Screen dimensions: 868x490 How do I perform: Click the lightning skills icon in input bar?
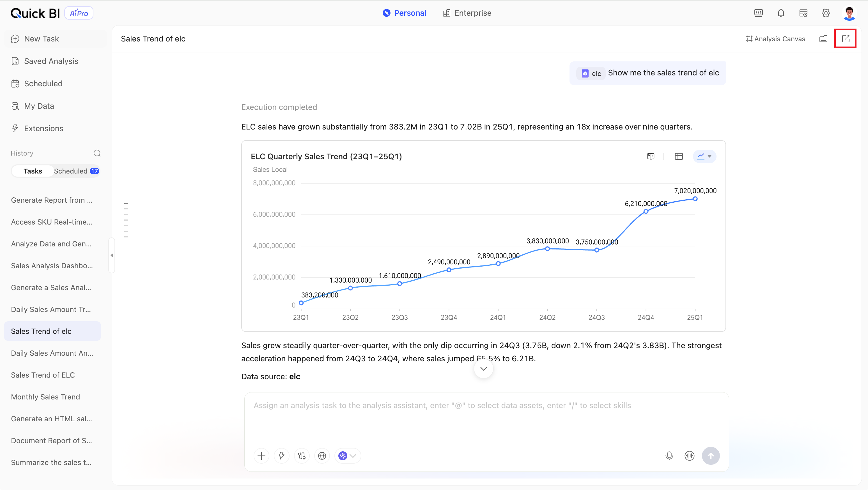[x=281, y=456]
